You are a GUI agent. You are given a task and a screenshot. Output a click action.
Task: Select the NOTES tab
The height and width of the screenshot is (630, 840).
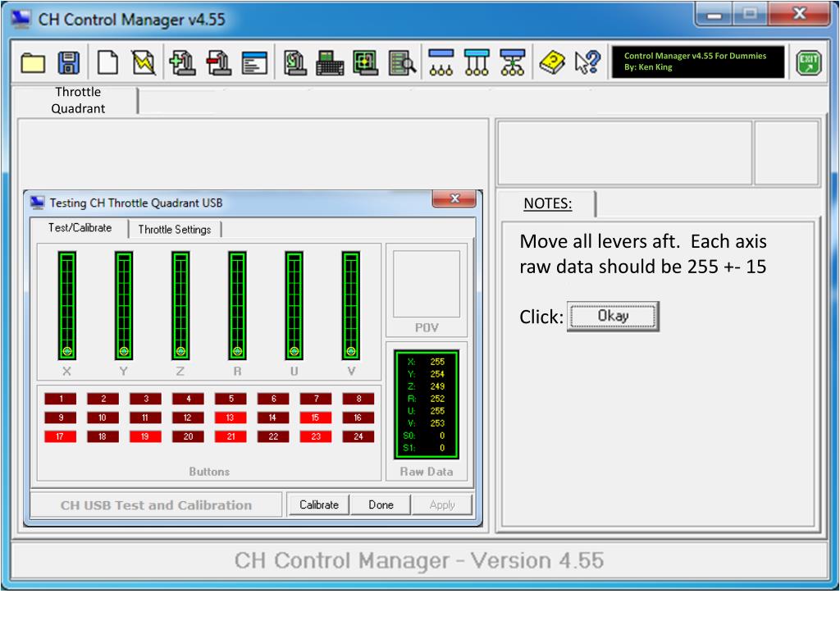(547, 203)
